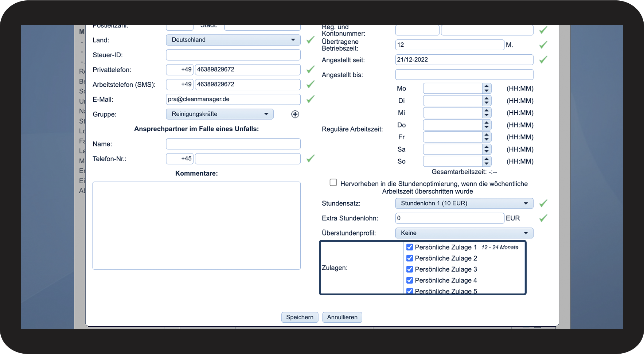Click into the Kommentare text area
This screenshot has width=644, height=354.
point(196,226)
